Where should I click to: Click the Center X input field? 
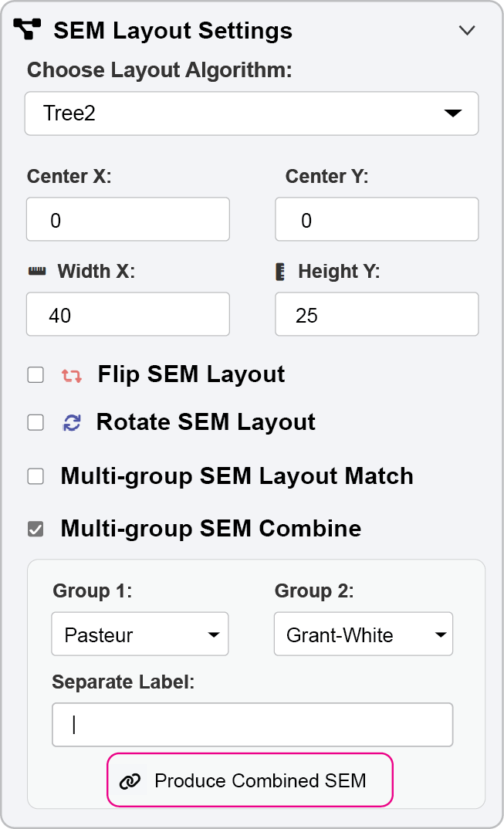coord(128,220)
